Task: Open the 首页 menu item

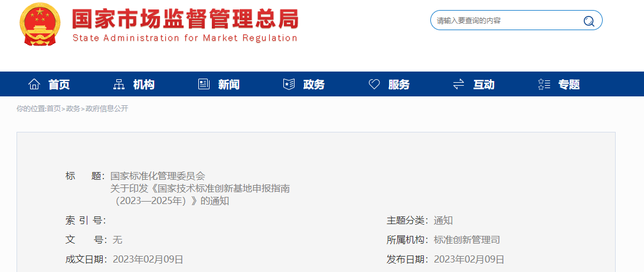Action: coord(59,85)
